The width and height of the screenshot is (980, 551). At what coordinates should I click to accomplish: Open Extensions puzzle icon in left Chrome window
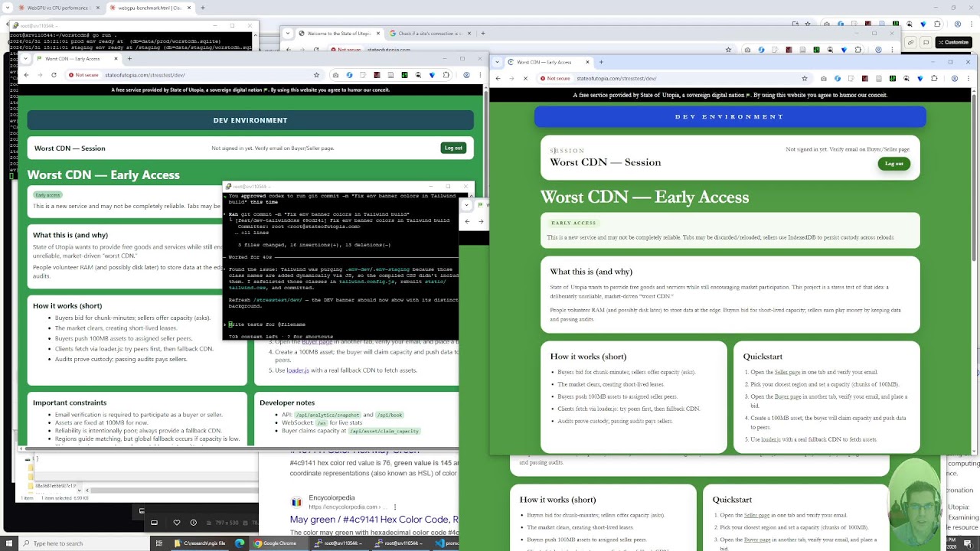[x=446, y=75]
